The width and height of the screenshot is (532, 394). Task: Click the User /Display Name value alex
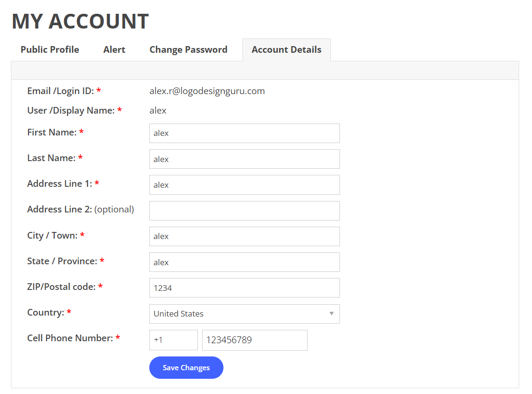click(158, 111)
